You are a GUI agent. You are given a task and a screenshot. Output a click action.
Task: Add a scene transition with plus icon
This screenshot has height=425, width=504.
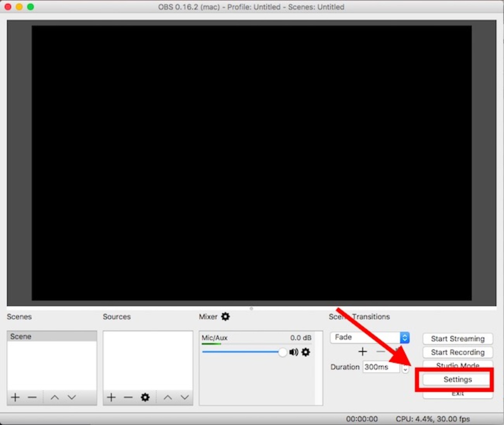362,351
